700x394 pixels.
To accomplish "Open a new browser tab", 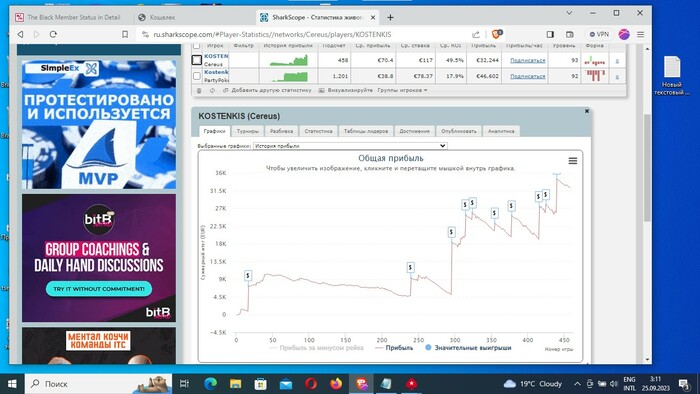I will tap(390, 17).
